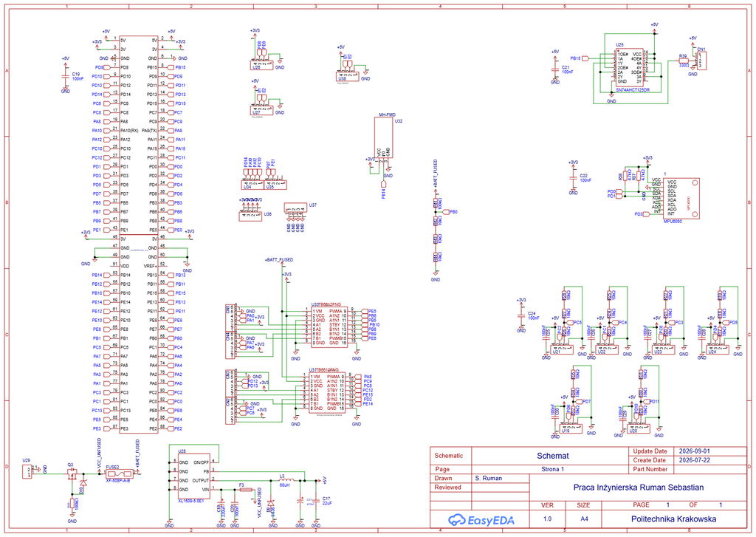
Task: Select the U29 connector symbol
Action: (27, 471)
